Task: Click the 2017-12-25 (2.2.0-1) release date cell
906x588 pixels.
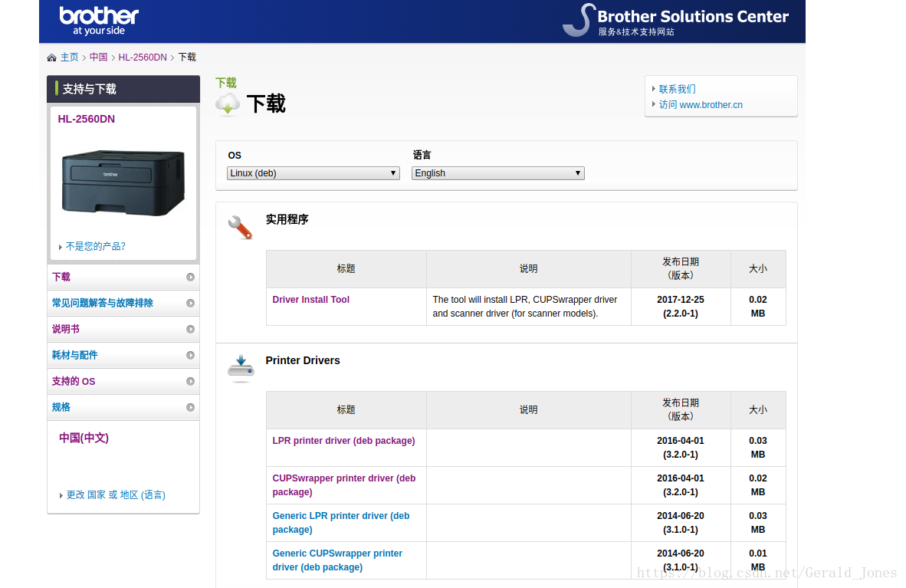Action: (681, 307)
